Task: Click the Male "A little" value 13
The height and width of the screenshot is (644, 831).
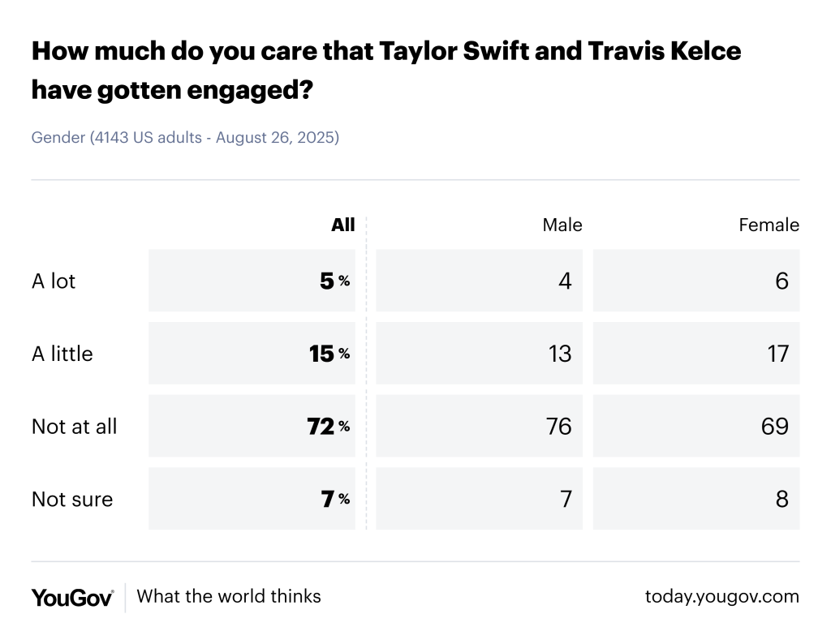Action: 560,354
